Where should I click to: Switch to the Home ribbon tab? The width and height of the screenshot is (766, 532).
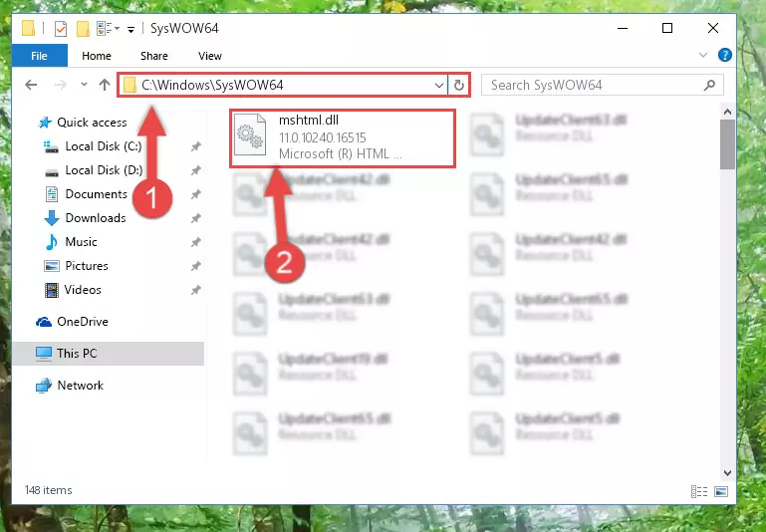click(x=97, y=56)
